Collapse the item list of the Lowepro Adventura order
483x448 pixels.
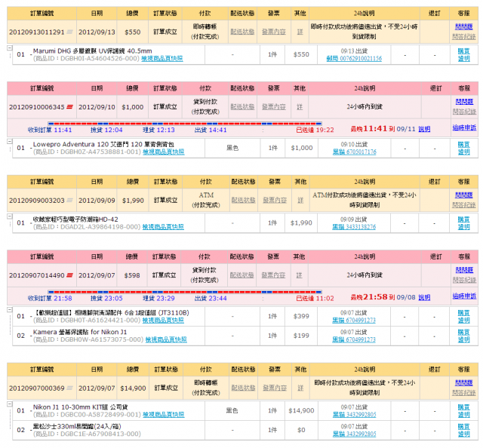click(x=10, y=141)
